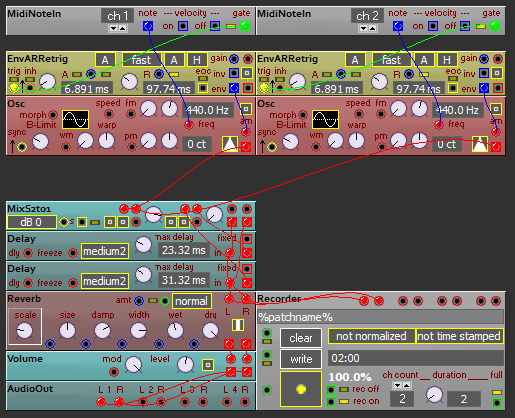Viewport: 515px width, 418px height.
Task: Toggle the 'not normalized' option in Recorder
Action: coord(371,336)
